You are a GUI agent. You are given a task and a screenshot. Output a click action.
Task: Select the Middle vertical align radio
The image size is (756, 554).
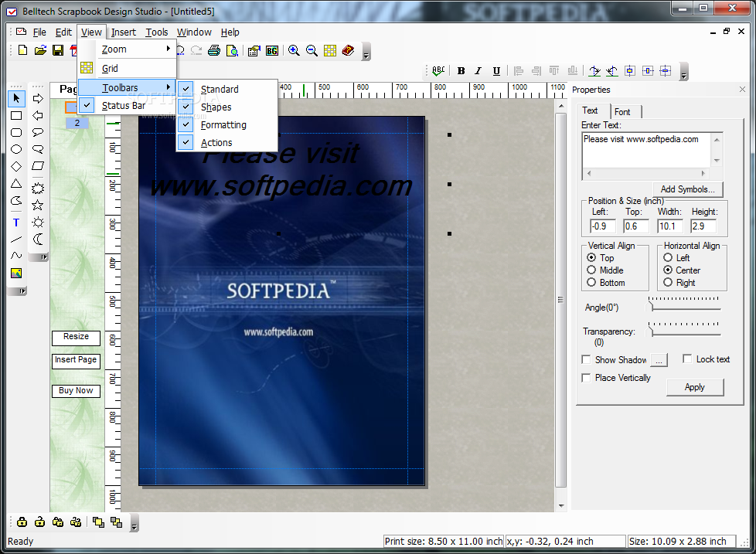(x=591, y=270)
